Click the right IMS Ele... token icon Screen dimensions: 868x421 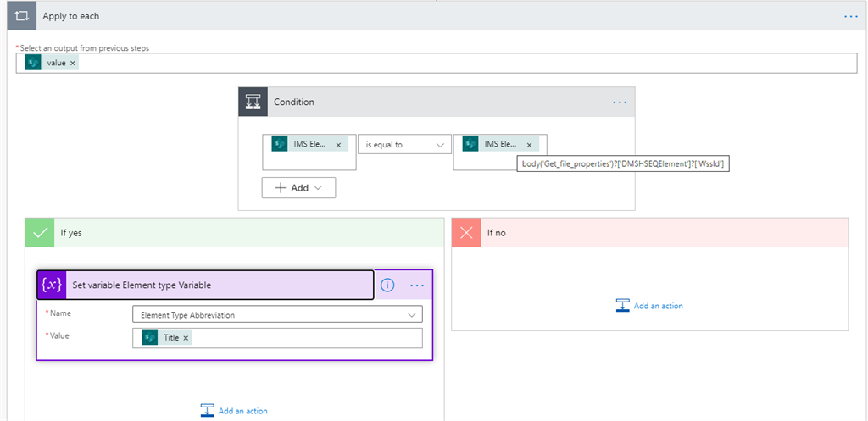[x=470, y=144]
